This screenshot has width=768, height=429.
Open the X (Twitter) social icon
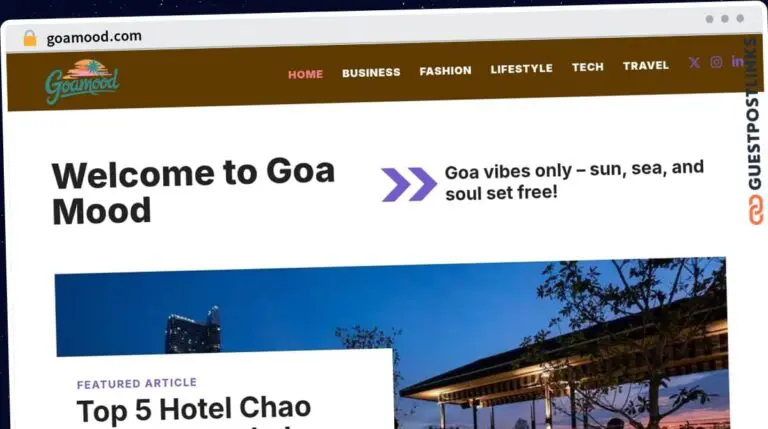point(694,63)
